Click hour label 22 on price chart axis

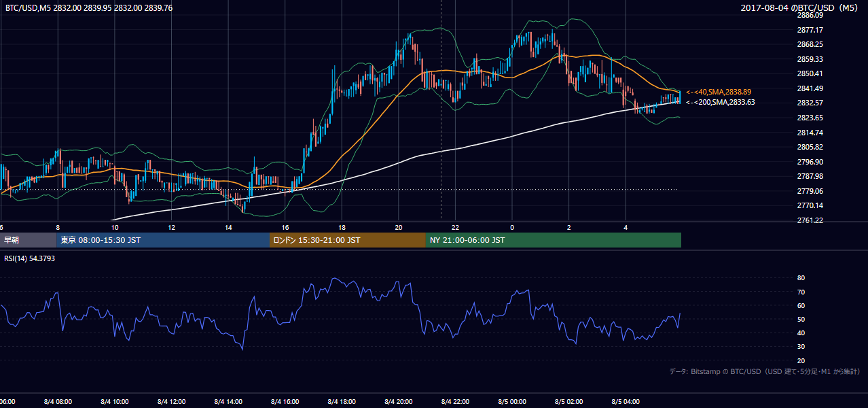[455, 227]
